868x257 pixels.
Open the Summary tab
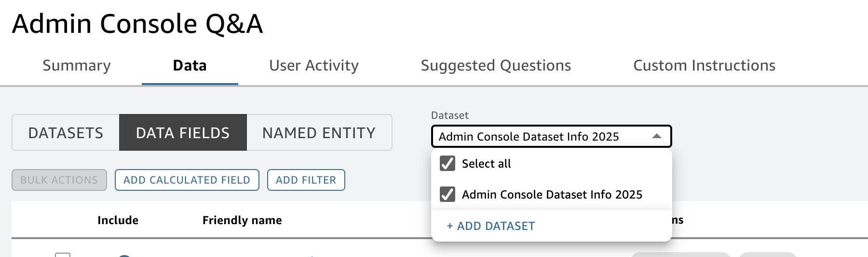(77, 66)
